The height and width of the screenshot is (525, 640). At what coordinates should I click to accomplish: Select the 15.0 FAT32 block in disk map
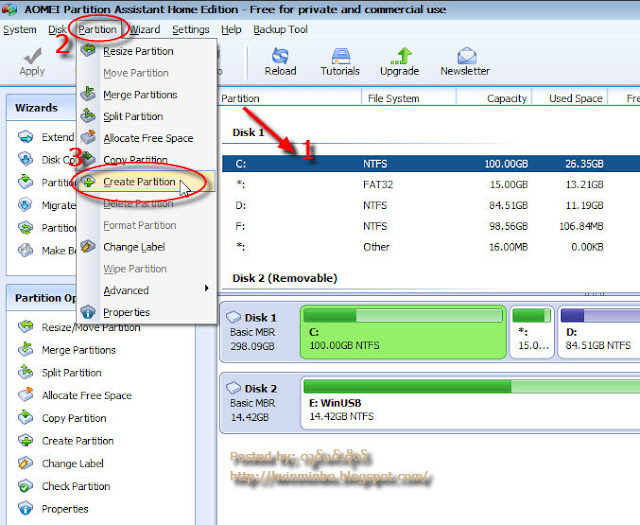[x=532, y=332]
